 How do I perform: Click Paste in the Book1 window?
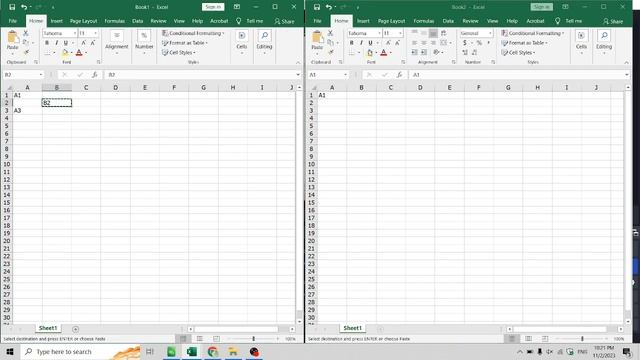tap(13, 42)
